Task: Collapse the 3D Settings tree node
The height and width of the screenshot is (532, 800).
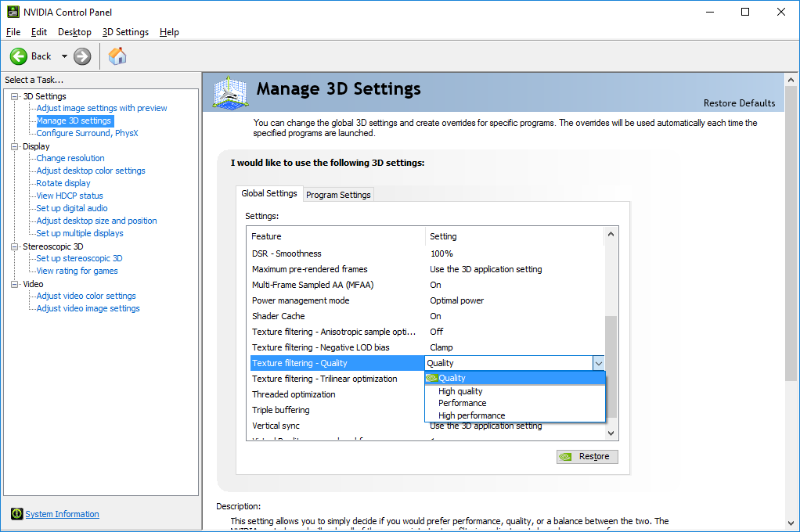Action: click(x=15, y=96)
